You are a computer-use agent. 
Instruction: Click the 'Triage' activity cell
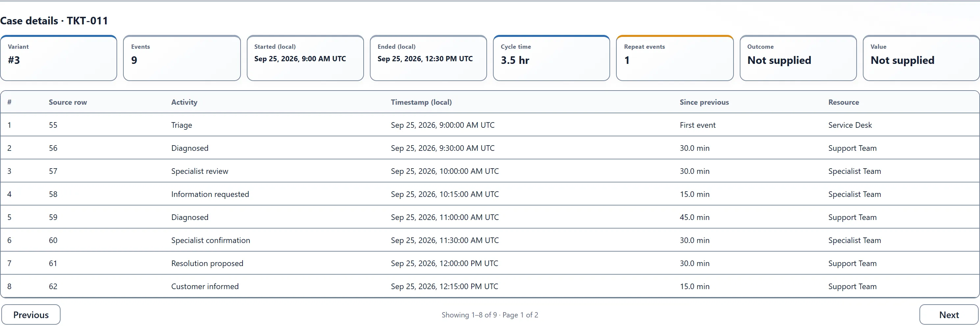[x=181, y=125]
